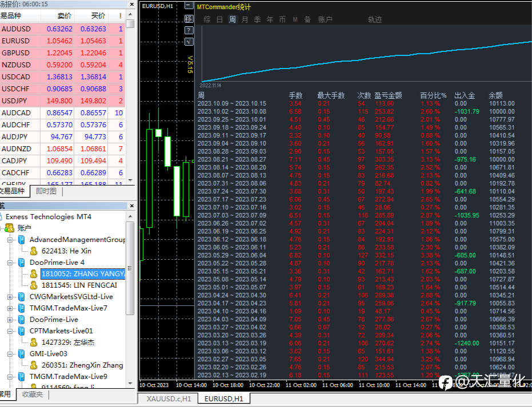Viewport: 532px width, 407px height.
Task: Close the market watch panel
Action: click(132, 4)
